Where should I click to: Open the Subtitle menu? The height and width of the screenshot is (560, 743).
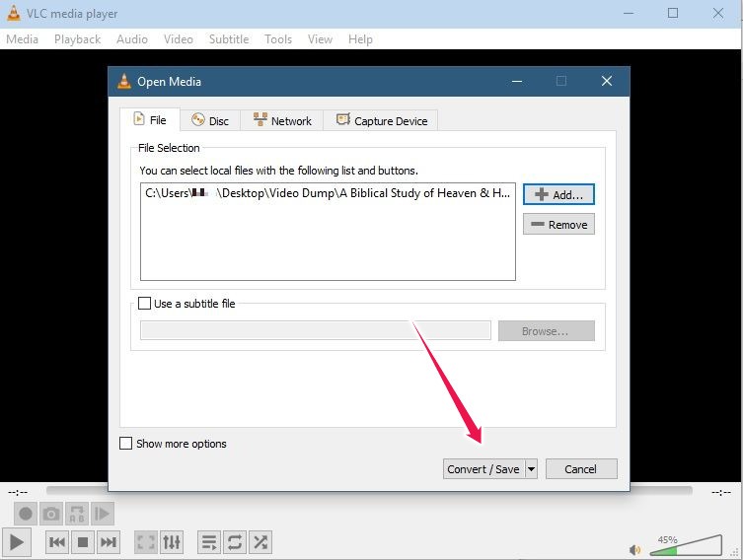click(x=229, y=39)
